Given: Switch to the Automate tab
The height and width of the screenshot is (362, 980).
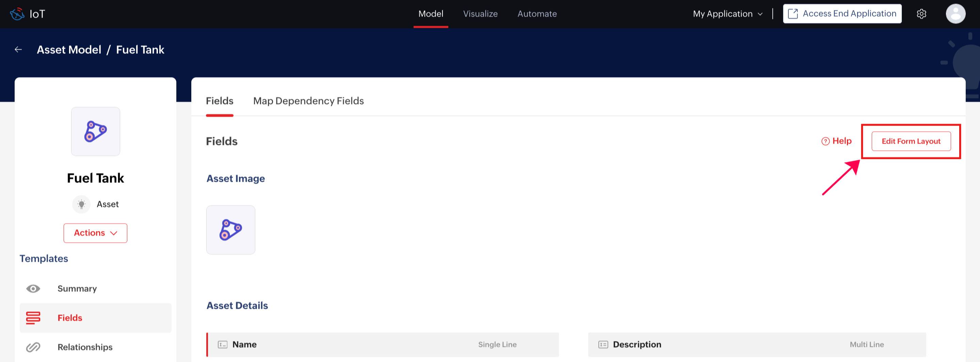Looking at the screenshot, I should [x=537, y=14].
